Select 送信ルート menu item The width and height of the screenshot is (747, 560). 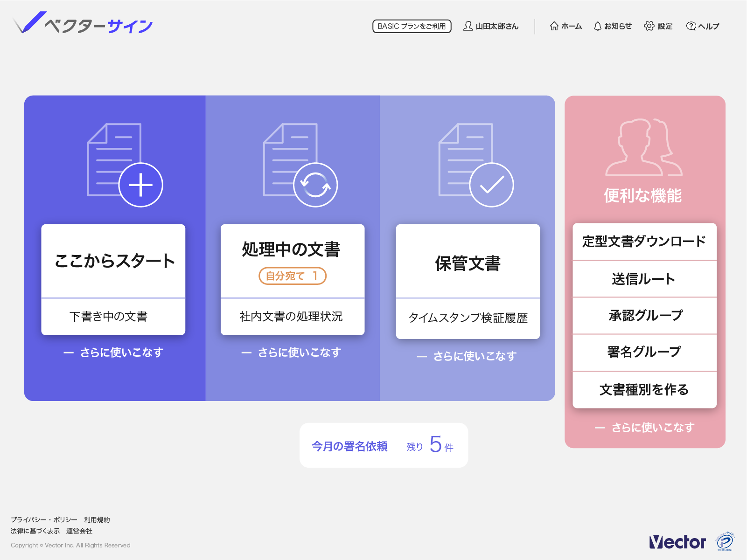pos(644,279)
